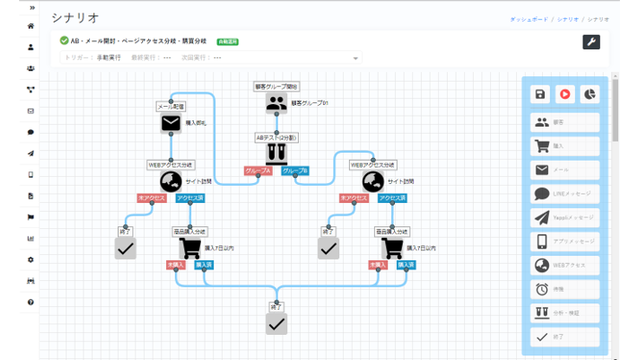Save the scenario with the floppy disk icon
This screenshot has height=360, width=640.
tap(540, 94)
